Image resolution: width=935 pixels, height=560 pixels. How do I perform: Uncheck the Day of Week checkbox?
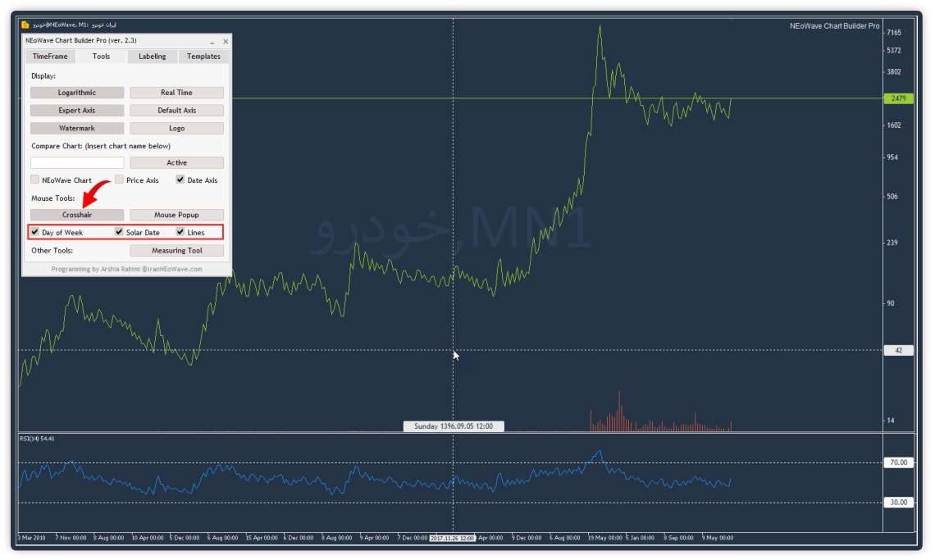[35, 232]
